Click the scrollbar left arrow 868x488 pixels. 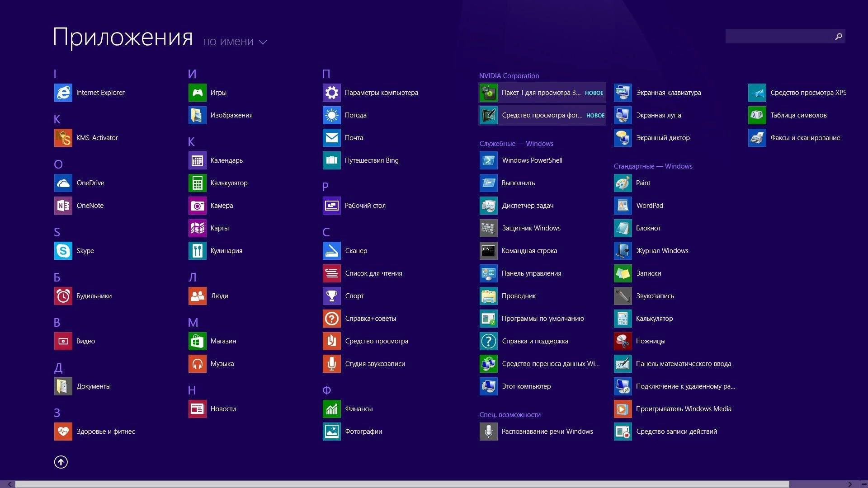click(9, 484)
